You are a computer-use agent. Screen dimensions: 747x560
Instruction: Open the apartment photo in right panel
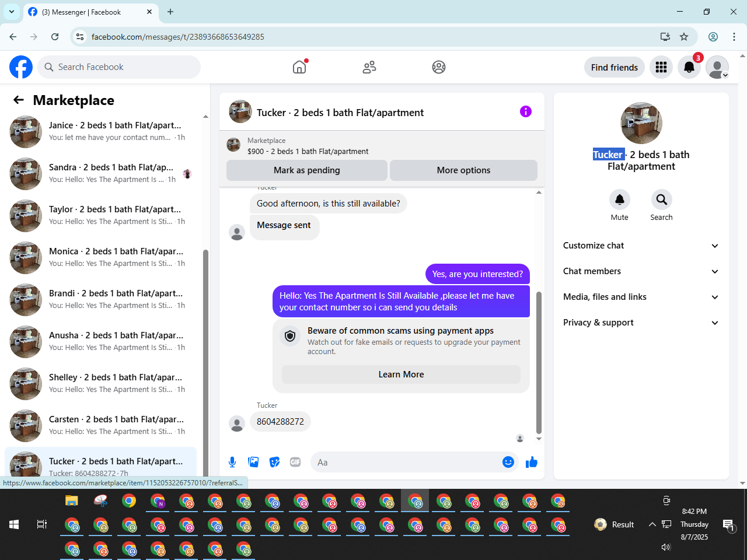click(641, 123)
